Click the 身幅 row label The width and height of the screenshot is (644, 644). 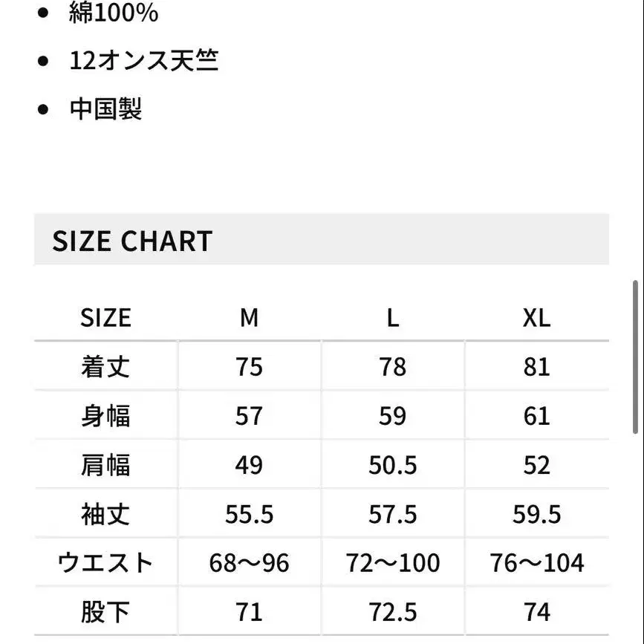[105, 416]
